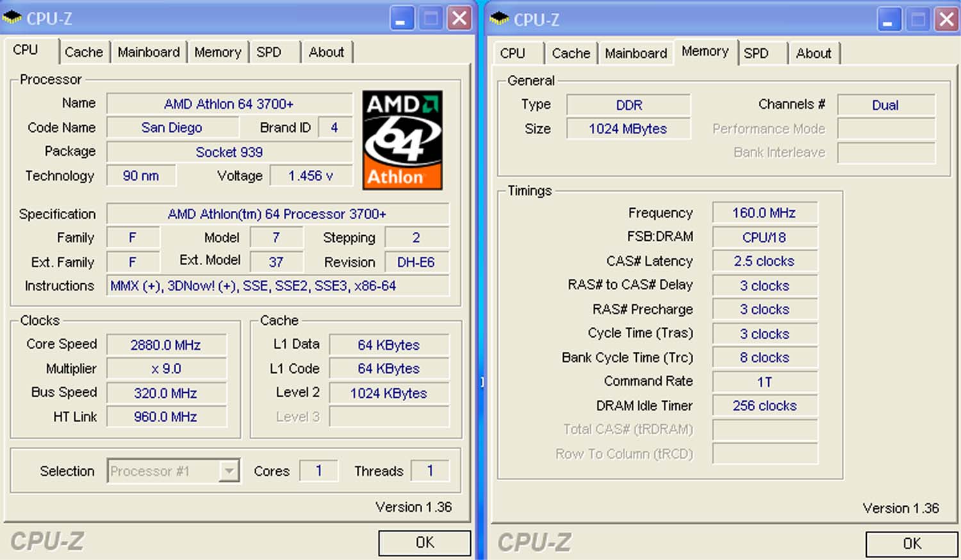Open the Mainboard tab in the left window
Viewport: 961px width, 560px height.
pyautogui.click(x=149, y=52)
